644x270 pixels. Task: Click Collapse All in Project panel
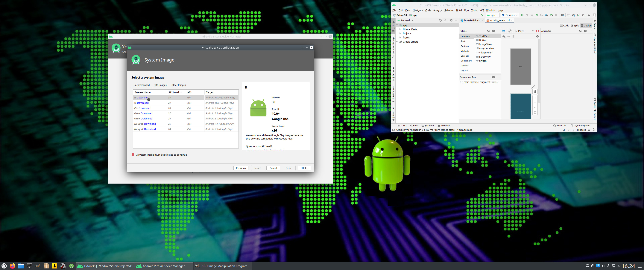[445, 20]
